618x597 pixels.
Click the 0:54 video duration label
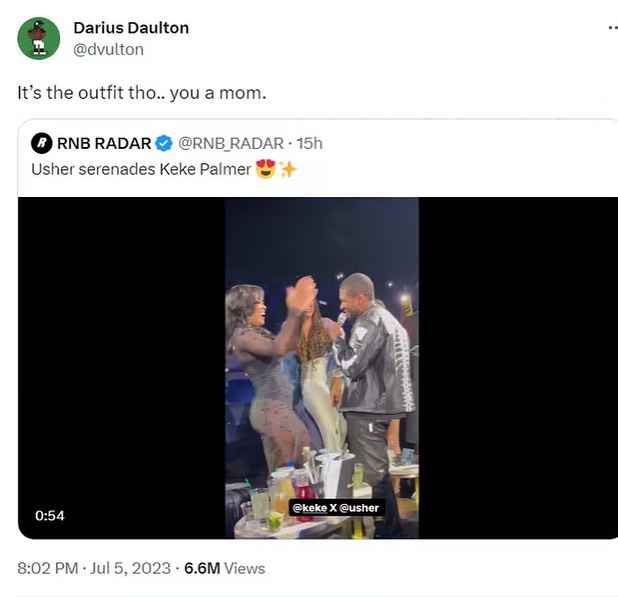pos(50,515)
